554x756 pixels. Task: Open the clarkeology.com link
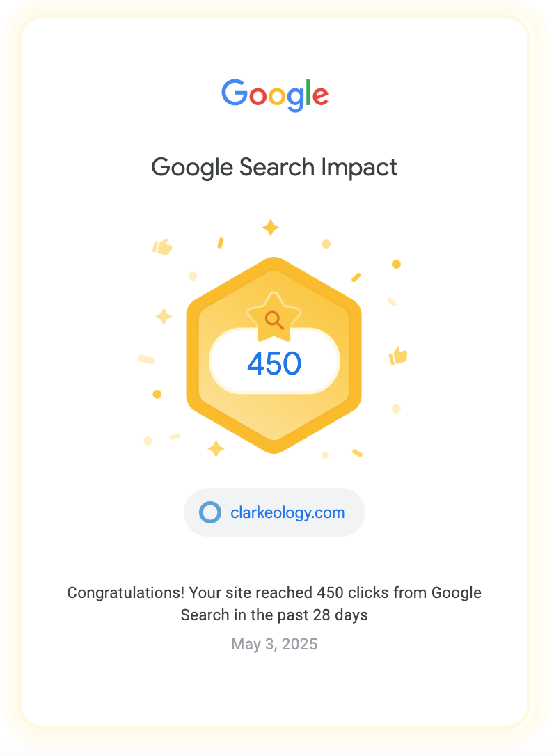click(287, 512)
